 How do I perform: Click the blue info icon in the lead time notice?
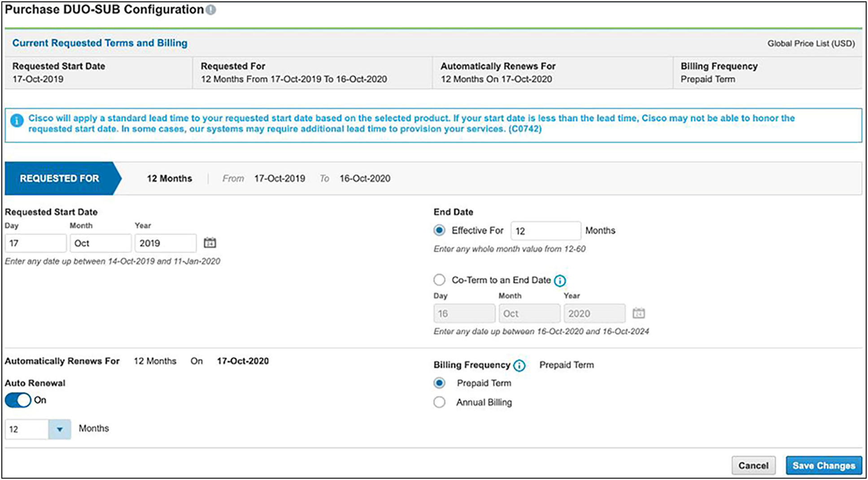tap(17, 121)
